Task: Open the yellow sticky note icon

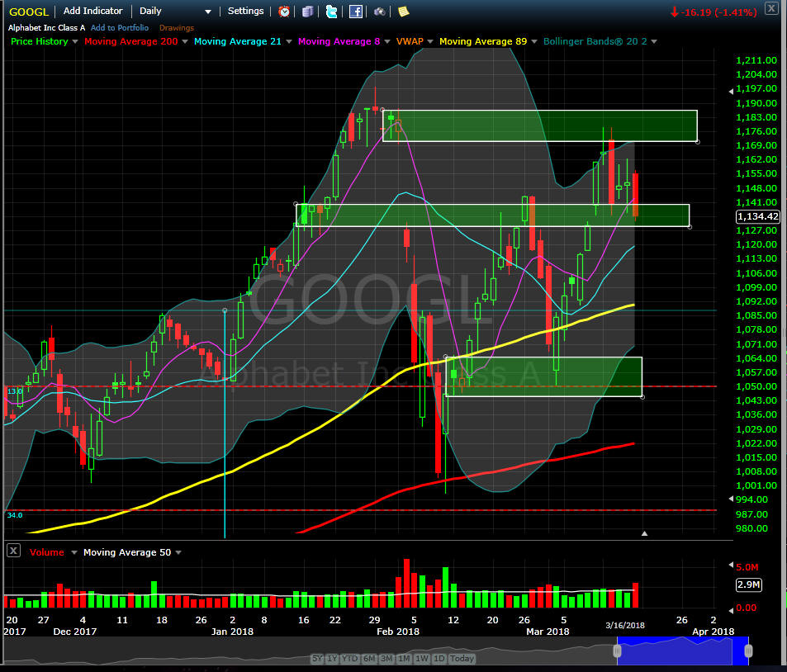Action: coord(404,12)
